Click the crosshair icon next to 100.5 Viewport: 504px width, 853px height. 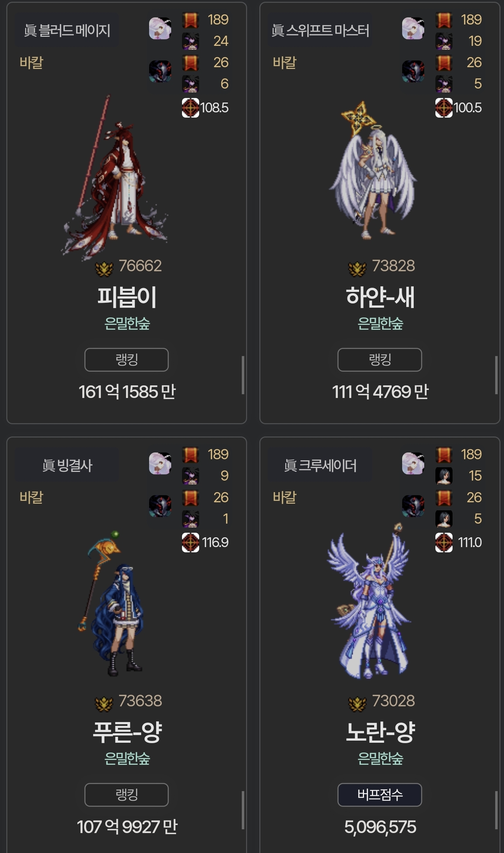pyautogui.click(x=444, y=108)
